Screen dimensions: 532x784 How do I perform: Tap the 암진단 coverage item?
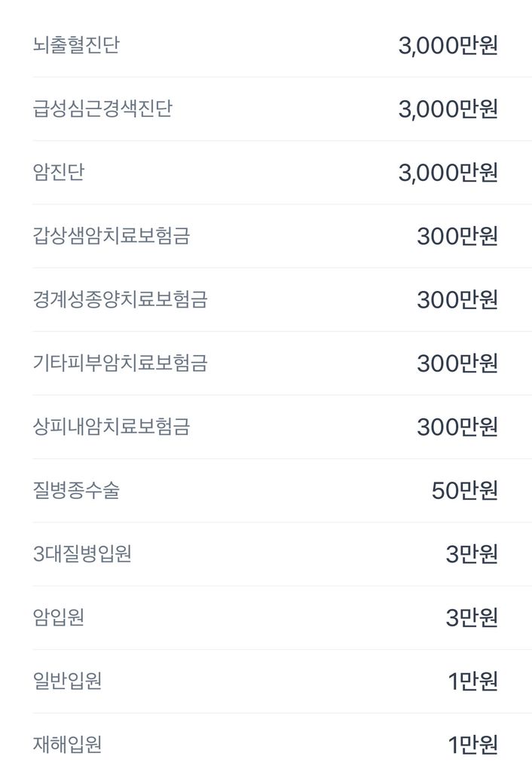59,172
